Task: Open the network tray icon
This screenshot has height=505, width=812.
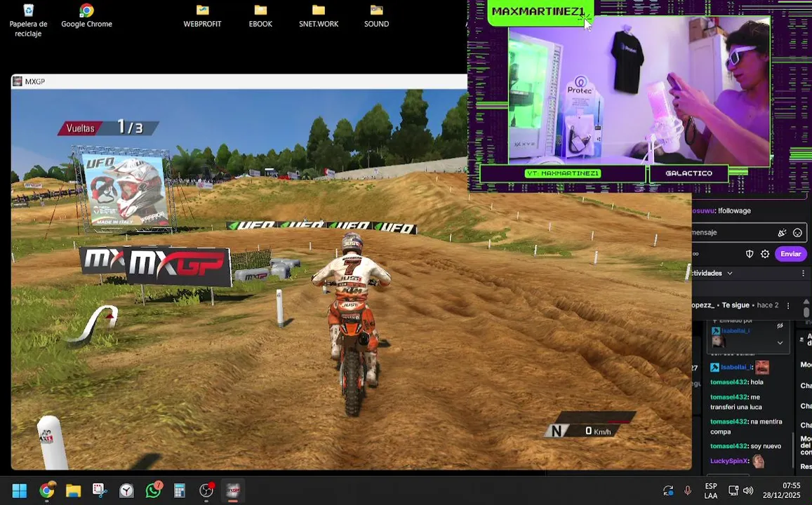Action: [733, 490]
